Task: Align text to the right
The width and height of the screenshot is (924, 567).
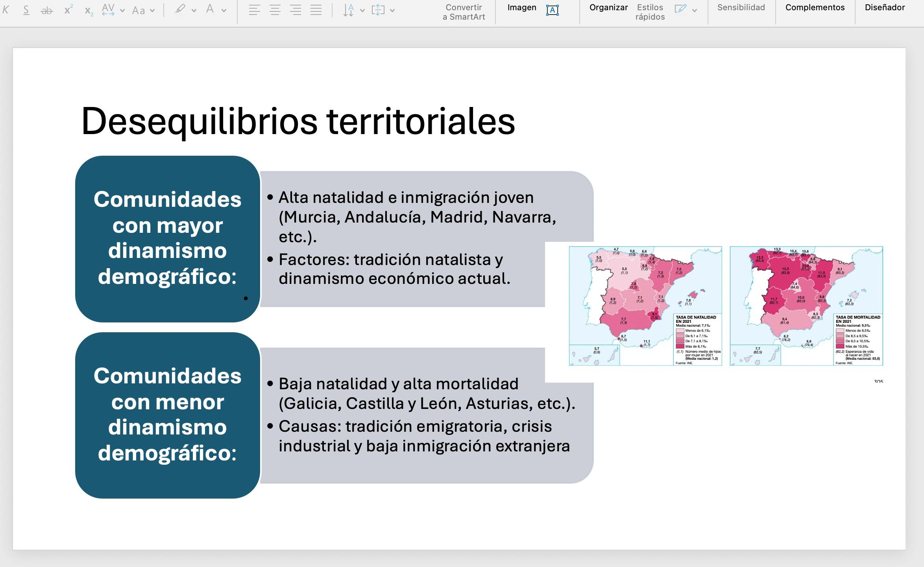Action: 296,10
